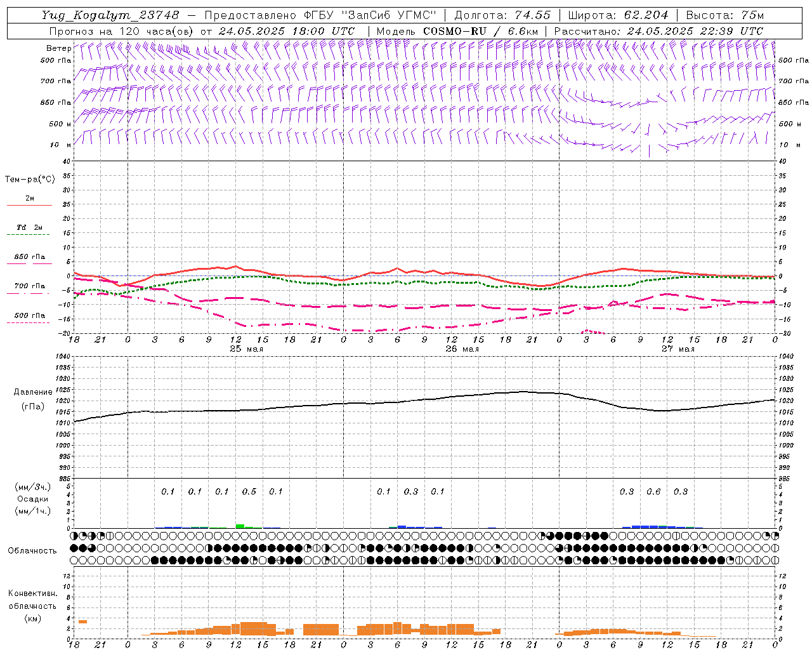Click the 0.5 precipitation amount value
The width and height of the screenshot is (812, 650).
coord(249,491)
